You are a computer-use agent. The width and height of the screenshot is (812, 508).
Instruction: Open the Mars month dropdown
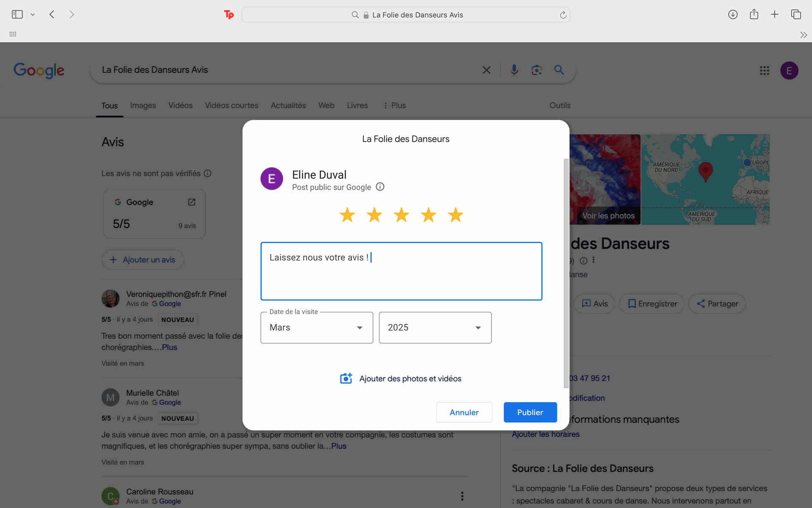(317, 328)
